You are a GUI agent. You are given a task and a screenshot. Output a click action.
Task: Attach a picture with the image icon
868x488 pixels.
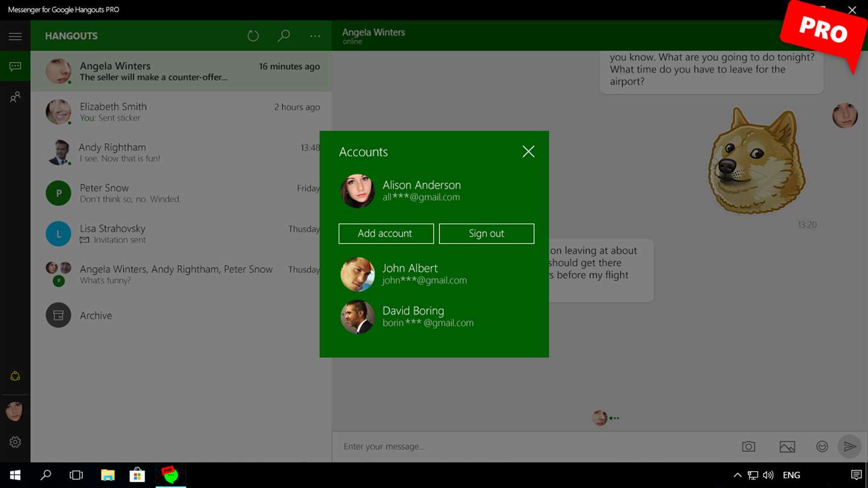787,446
